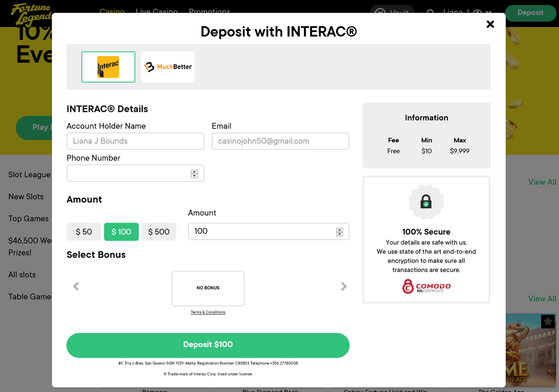Click the Amount field spinner arrows
559x392 pixels.
pos(339,232)
